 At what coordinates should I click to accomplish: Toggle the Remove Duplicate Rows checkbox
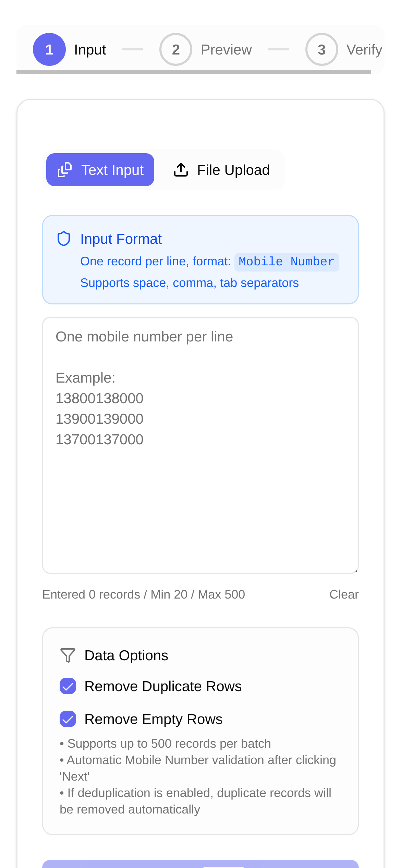[x=68, y=686]
